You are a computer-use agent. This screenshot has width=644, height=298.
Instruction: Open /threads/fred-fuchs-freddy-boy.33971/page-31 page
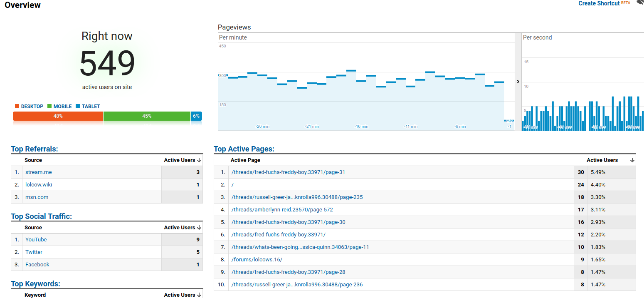coord(288,172)
